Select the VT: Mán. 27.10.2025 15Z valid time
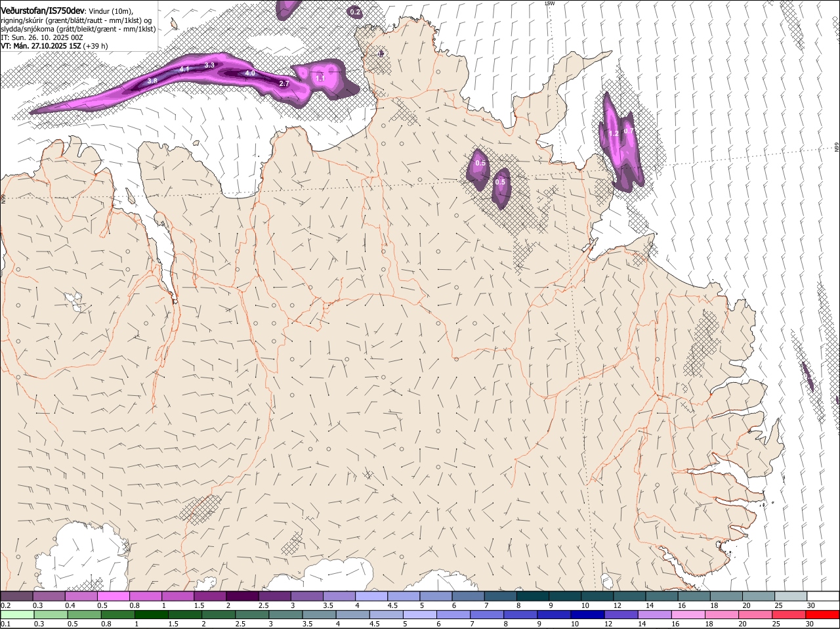The height and width of the screenshot is (629, 840). pos(54,46)
